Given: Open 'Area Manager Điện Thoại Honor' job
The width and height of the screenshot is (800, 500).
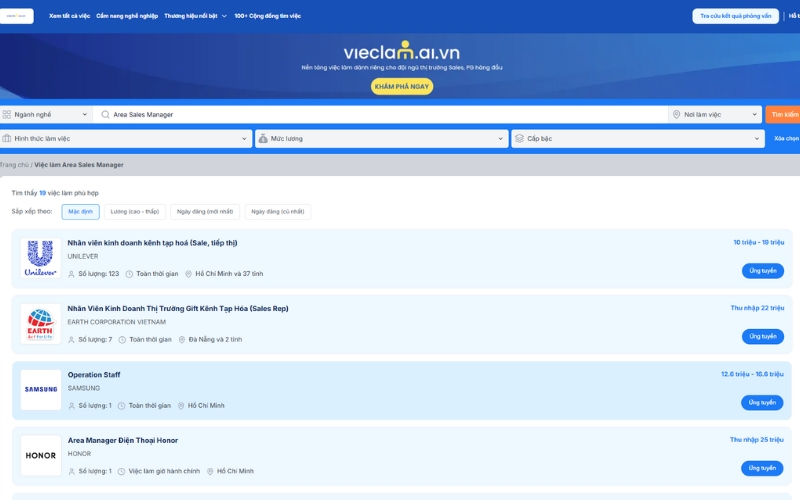Looking at the screenshot, I should [x=123, y=440].
